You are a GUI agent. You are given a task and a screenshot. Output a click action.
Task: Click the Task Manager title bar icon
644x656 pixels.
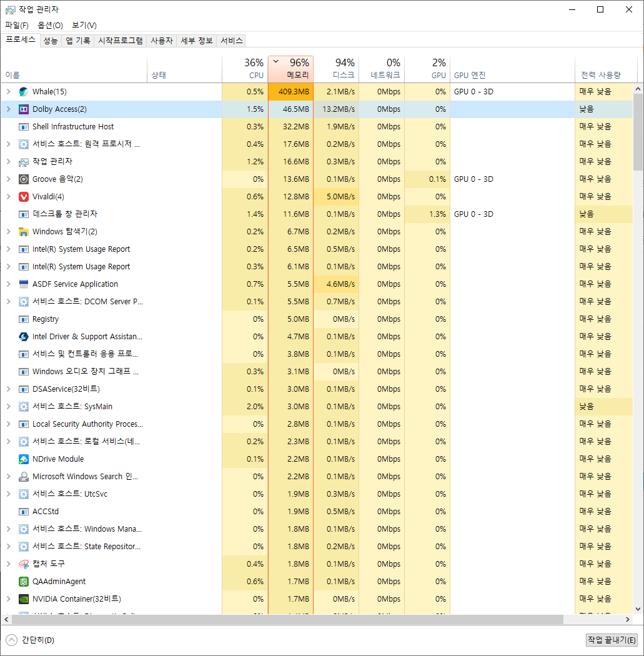pos(11,9)
